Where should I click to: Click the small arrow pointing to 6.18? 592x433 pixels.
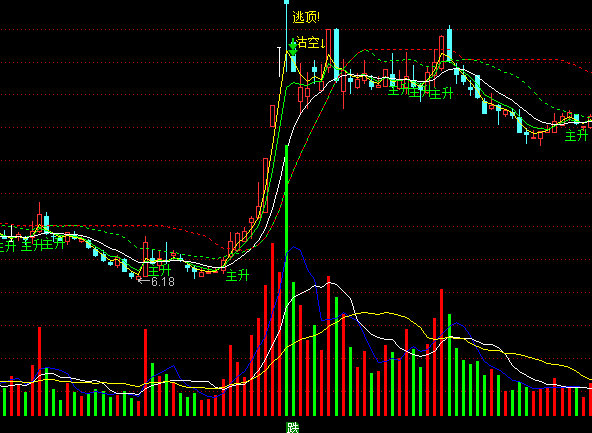coord(144,281)
